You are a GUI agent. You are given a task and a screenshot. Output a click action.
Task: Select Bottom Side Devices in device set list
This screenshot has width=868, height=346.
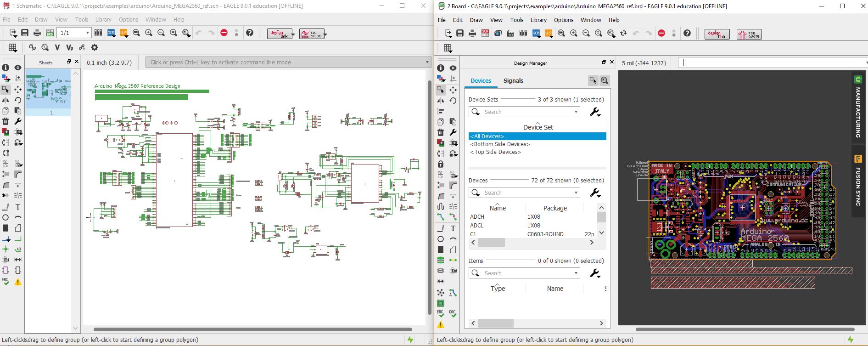click(x=500, y=144)
